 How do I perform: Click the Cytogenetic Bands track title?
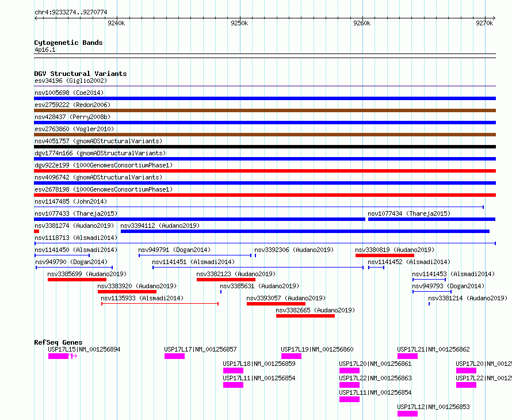[68, 43]
